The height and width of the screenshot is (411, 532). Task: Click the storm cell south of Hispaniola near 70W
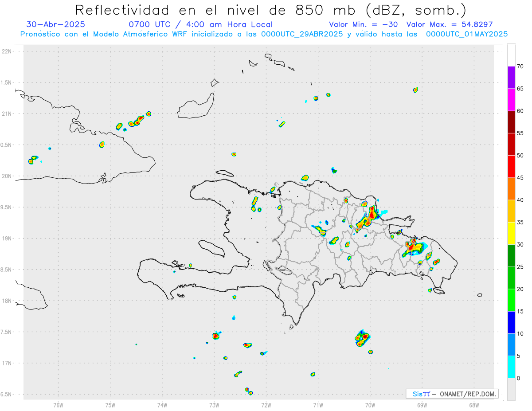click(362, 338)
